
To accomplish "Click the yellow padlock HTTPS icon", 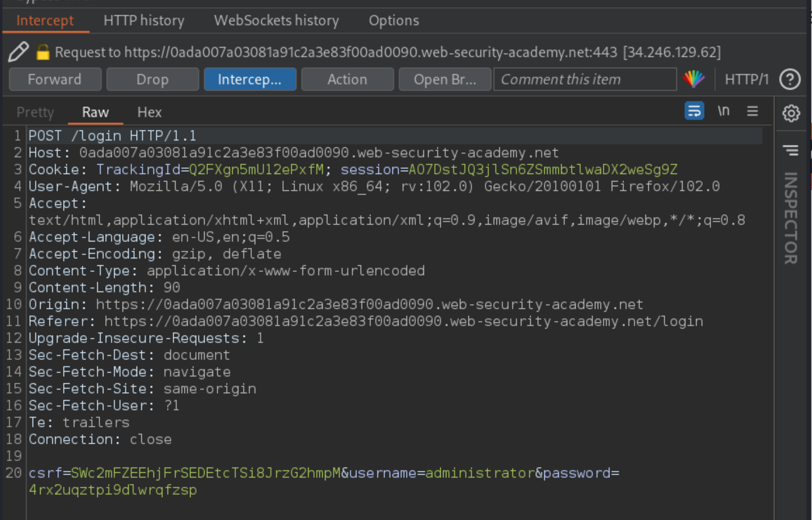I will pos(43,52).
